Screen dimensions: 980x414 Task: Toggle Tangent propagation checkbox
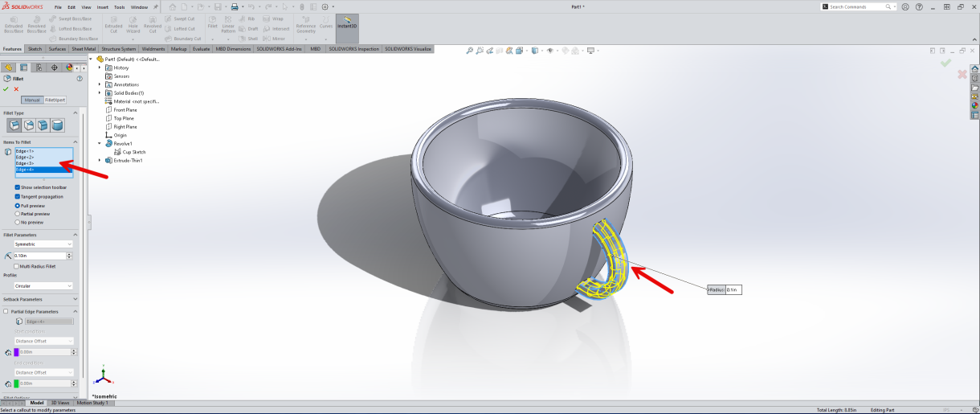18,196
